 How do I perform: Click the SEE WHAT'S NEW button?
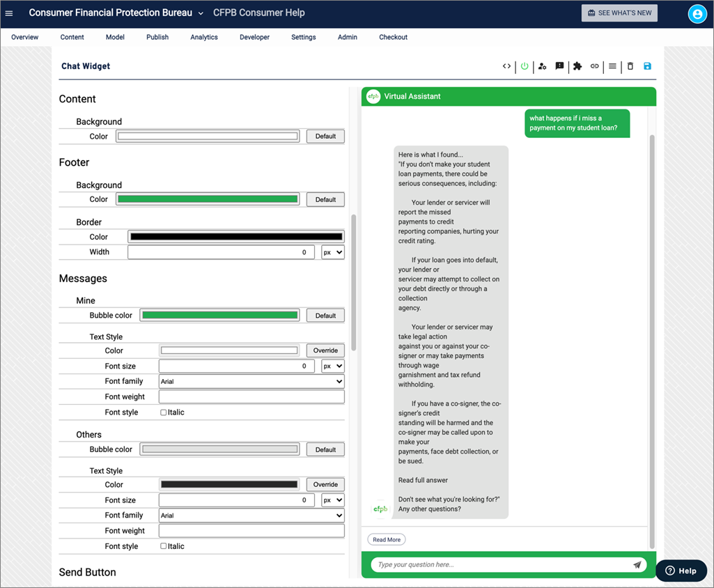click(619, 13)
